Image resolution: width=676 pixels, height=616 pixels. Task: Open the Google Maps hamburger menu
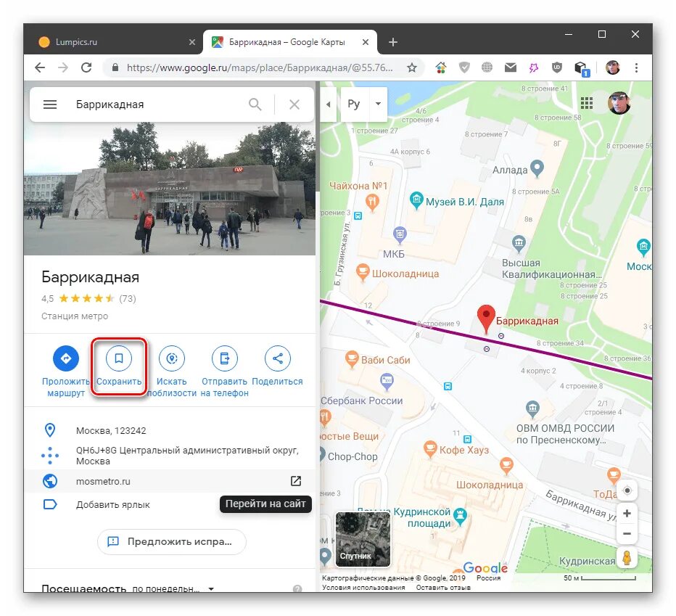tap(50, 104)
